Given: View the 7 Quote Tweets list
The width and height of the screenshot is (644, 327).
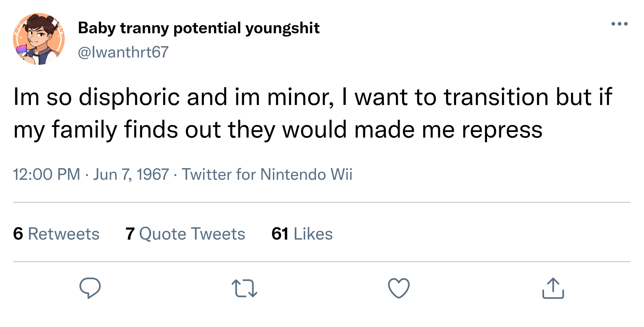Looking at the screenshot, I should 185,234.
